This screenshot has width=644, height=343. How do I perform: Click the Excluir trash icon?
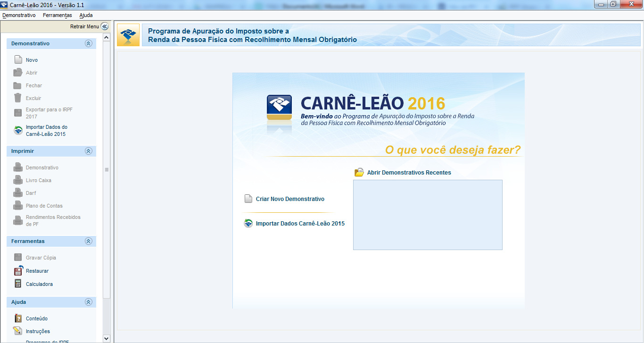point(18,98)
